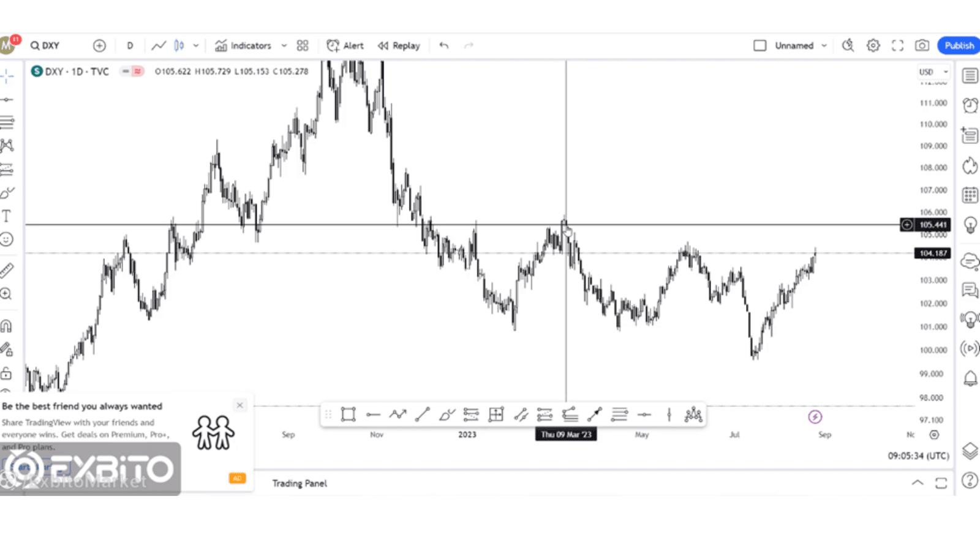Screen dimensions: 980x551
Task: Select the rectangle tool in favorites toolbar
Action: [x=348, y=414]
